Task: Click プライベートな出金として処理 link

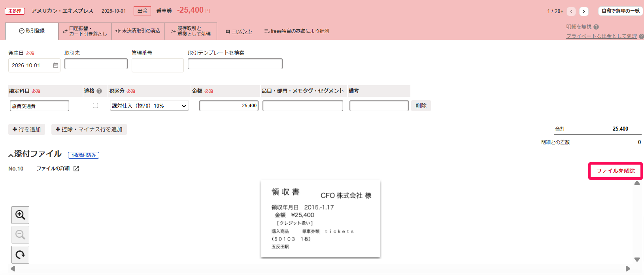Action: (601, 36)
